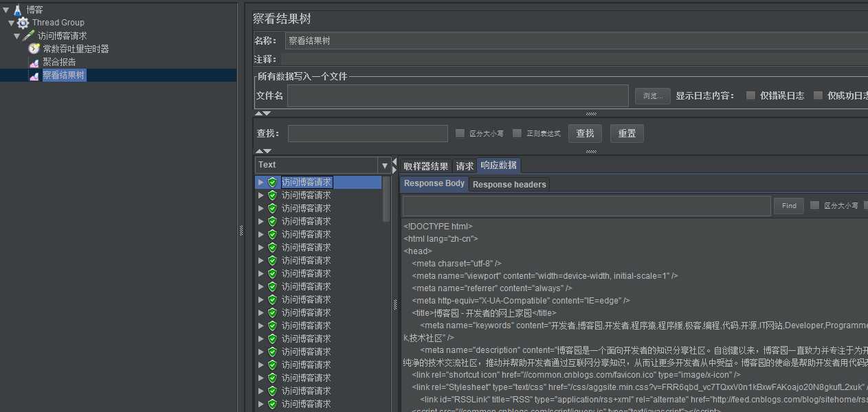The height and width of the screenshot is (412, 868).
Task: Switch to the 请求 tab
Action: (x=465, y=165)
